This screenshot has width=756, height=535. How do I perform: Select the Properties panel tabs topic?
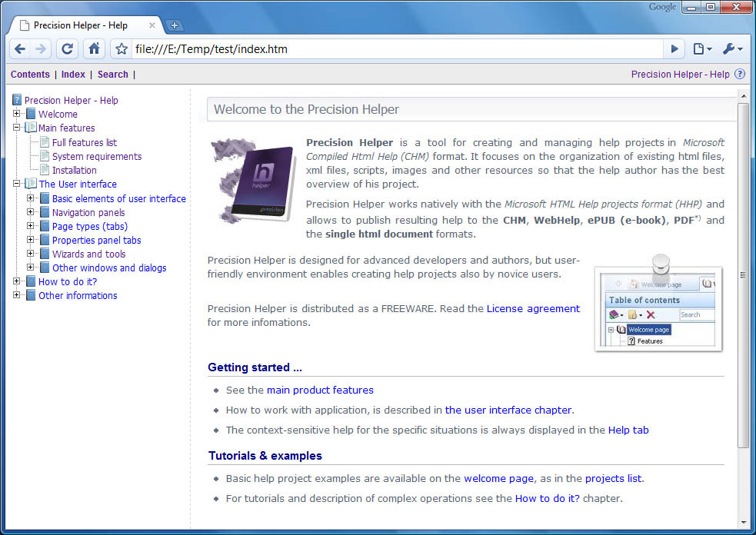tap(96, 240)
